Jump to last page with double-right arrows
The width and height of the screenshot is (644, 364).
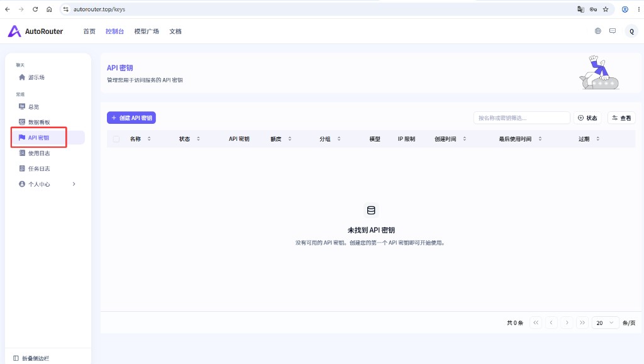[582, 323]
